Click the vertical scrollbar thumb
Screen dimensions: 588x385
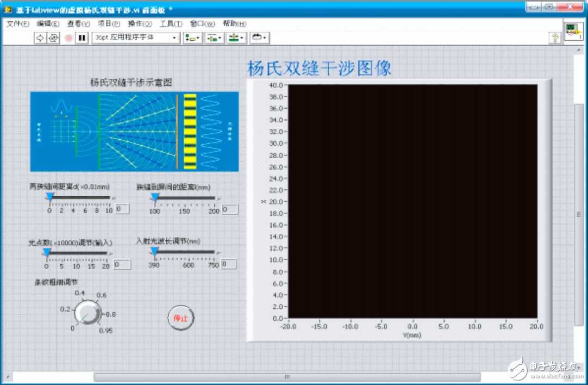(579, 214)
